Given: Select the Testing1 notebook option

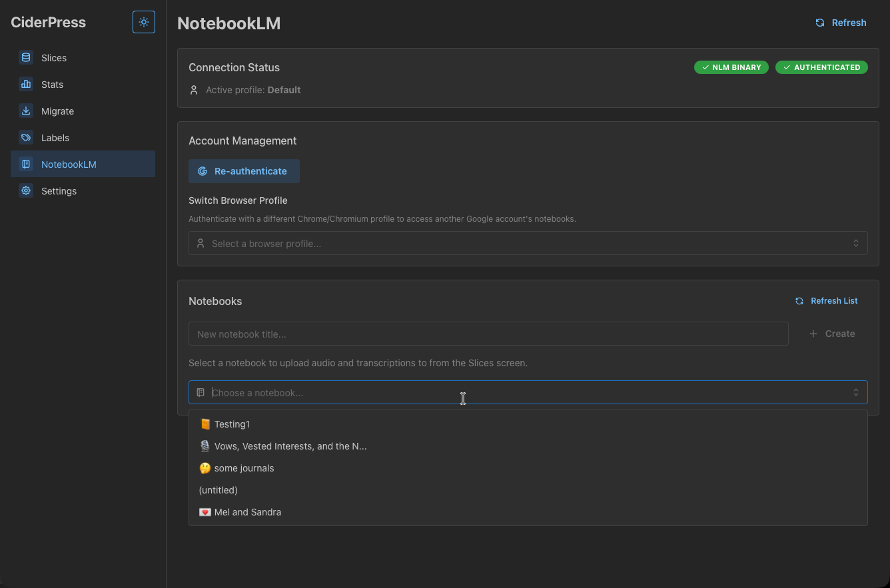Looking at the screenshot, I should pos(232,424).
